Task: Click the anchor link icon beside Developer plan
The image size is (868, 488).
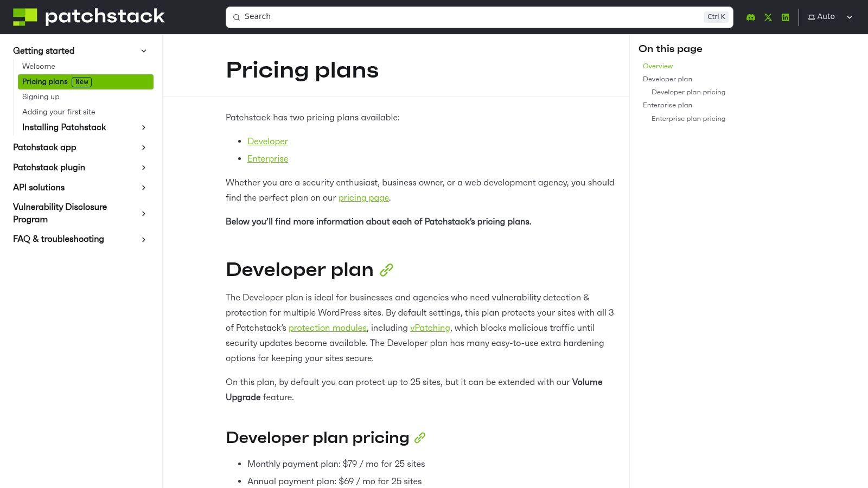Action: pyautogui.click(x=386, y=269)
